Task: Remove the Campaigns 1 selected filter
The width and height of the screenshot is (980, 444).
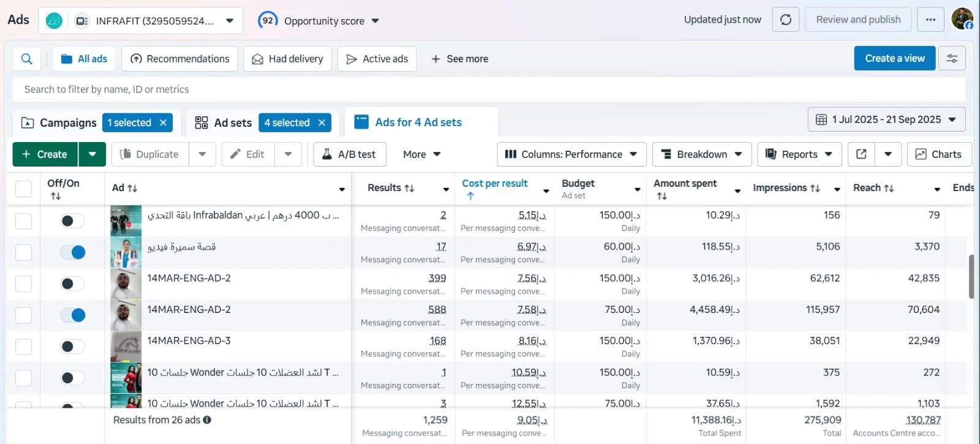Action: pyautogui.click(x=163, y=123)
